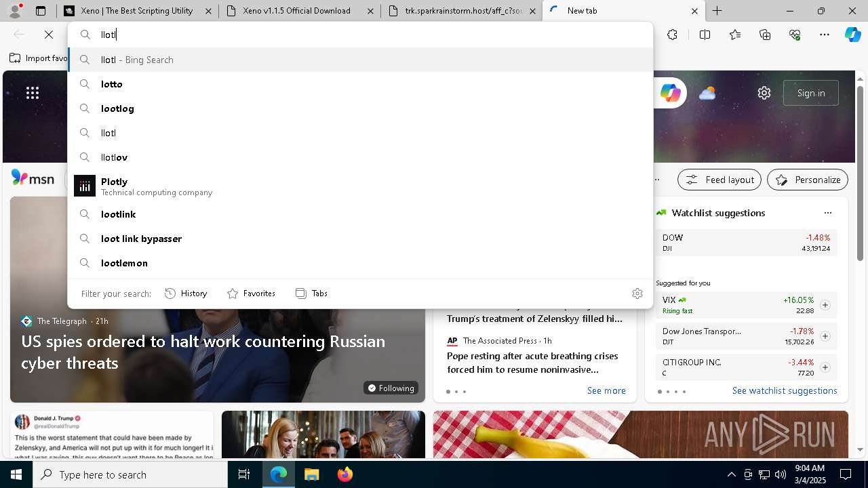Open the app launcher grid icon
The width and height of the screenshot is (868, 488).
[x=33, y=93]
